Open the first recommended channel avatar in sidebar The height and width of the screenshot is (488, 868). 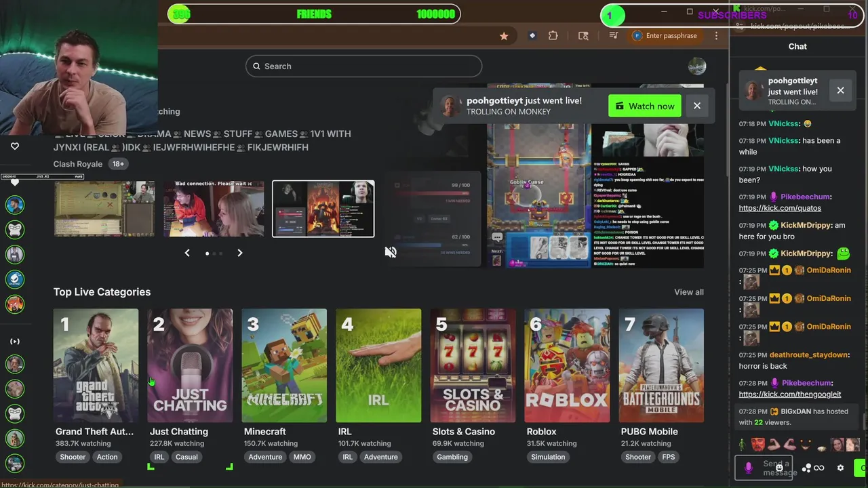click(x=15, y=364)
